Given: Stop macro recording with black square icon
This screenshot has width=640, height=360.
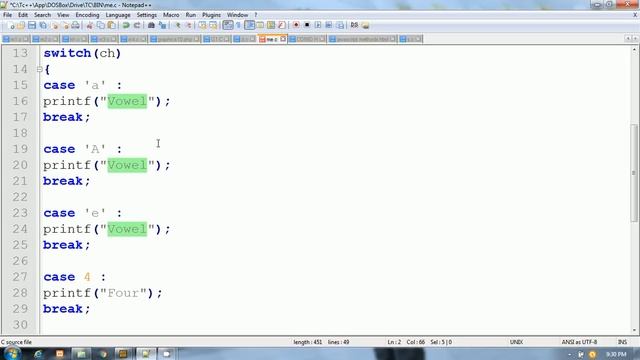Looking at the screenshot, I should pyautogui.click(x=307, y=25).
